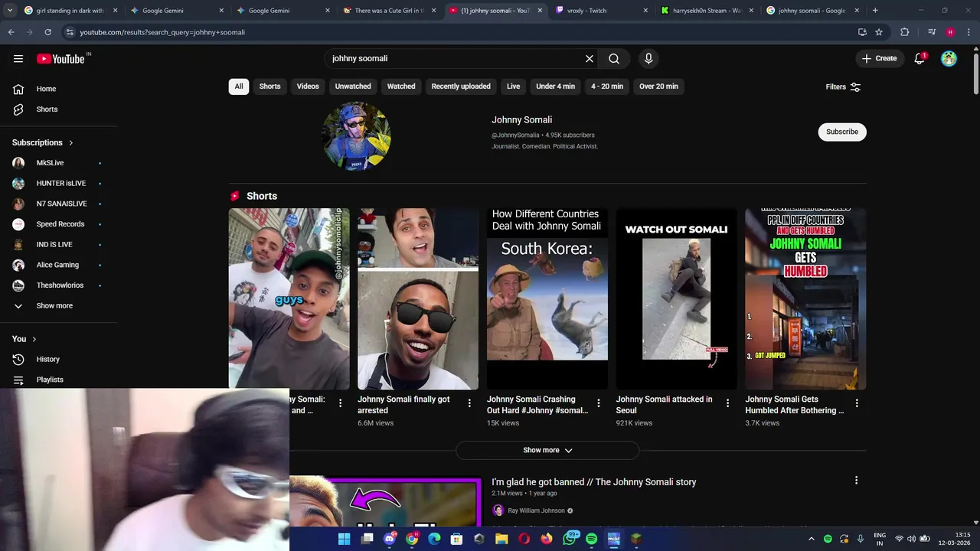This screenshot has width=980, height=551.
Task: Open the History icon in sidebar
Action: (x=18, y=360)
